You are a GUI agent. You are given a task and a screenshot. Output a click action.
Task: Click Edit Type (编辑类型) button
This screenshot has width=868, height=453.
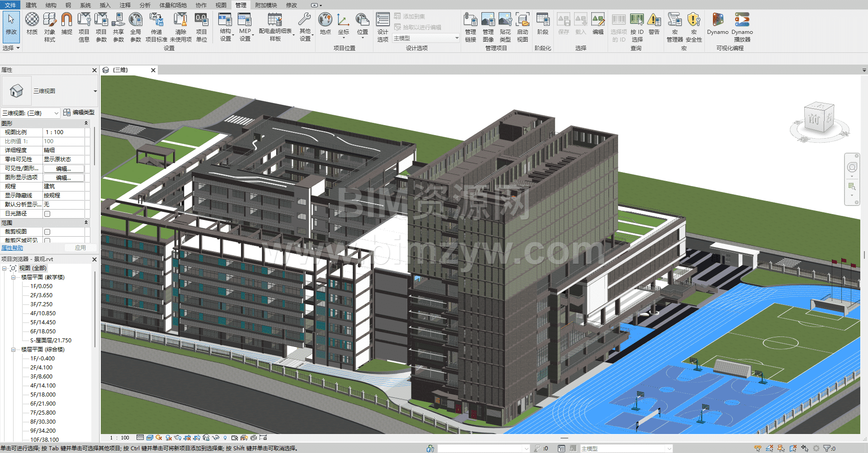79,112
